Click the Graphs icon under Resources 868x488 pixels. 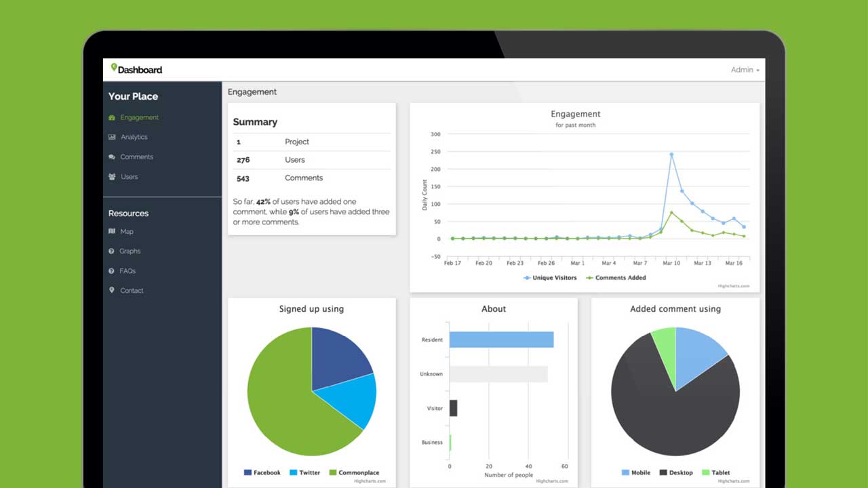pos(113,251)
